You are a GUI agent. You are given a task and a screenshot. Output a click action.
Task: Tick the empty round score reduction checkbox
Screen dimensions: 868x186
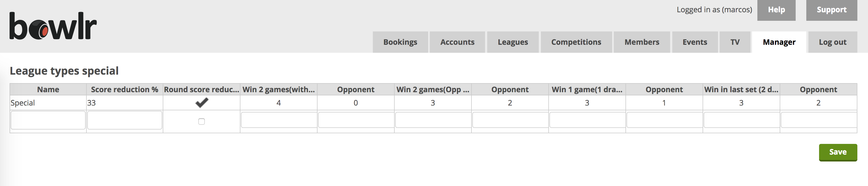coord(202,122)
